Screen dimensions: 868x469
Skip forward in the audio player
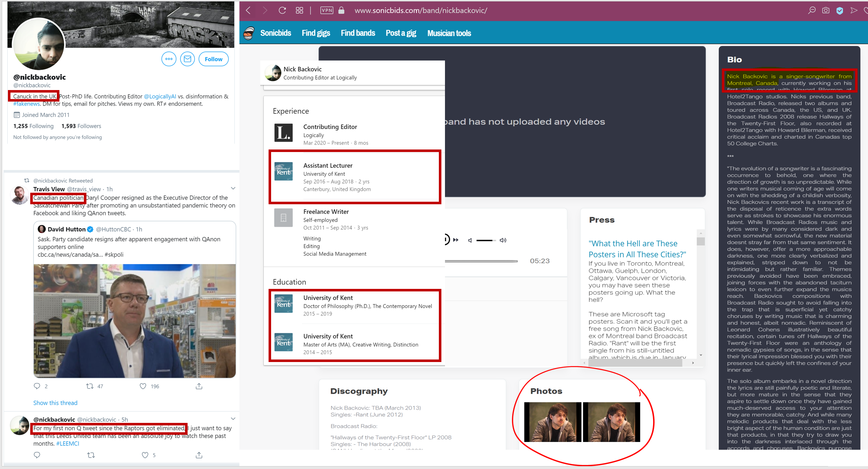click(456, 240)
